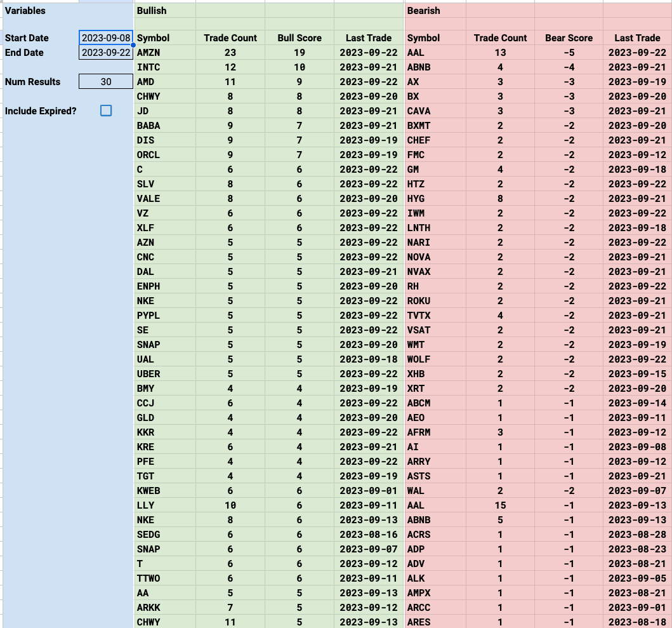This screenshot has height=628, width=672.
Task: Select the bear score cell in the GM row
Action: 569,169
